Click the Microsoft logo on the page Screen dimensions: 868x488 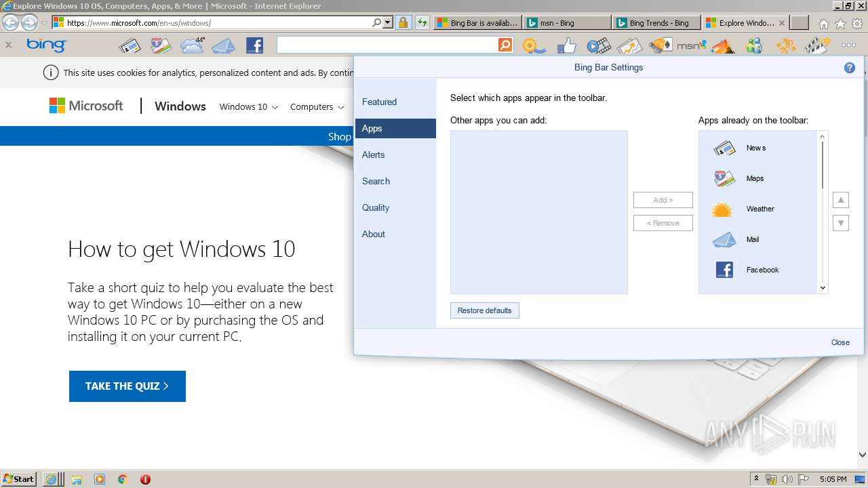point(86,106)
